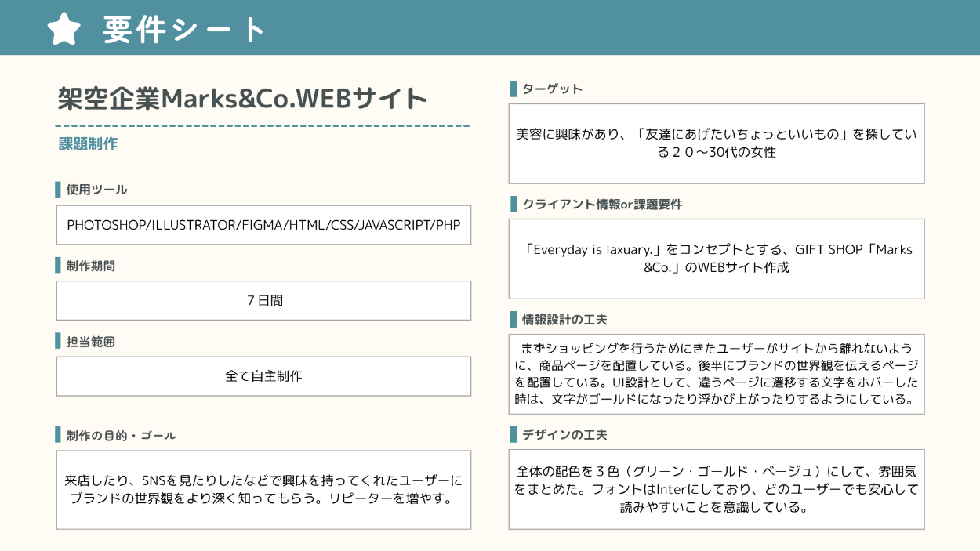The height and width of the screenshot is (551, 980).
Task: Select the text box describing UI設計 hover
Action: tap(716, 374)
